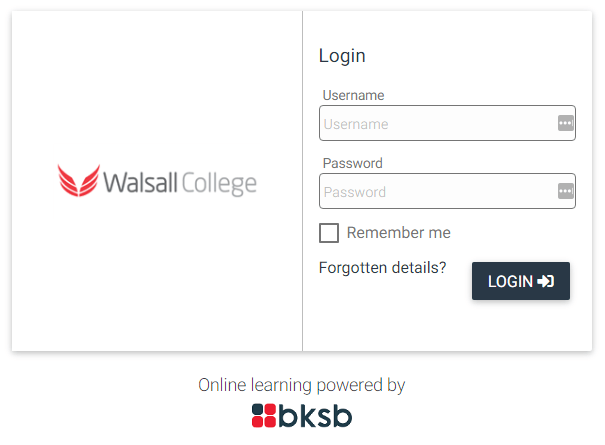Screen dimensions: 605x445
Task: Click the Username field label
Action: coord(353,95)
